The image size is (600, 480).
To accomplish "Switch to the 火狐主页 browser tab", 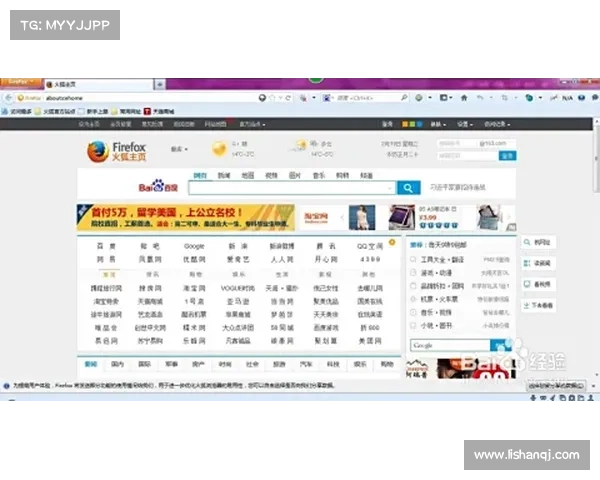I will coord(99,84).
